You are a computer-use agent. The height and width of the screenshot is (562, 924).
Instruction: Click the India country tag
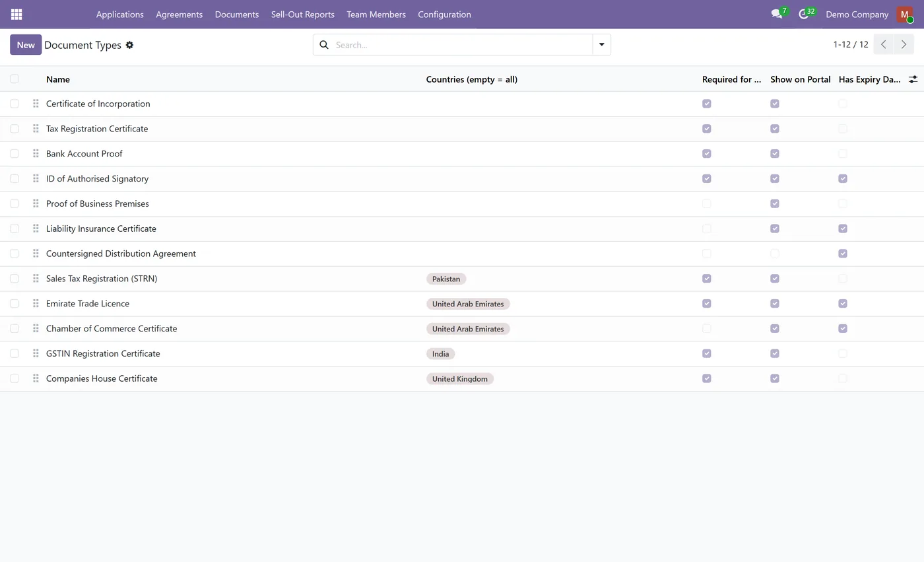[440, 353]
